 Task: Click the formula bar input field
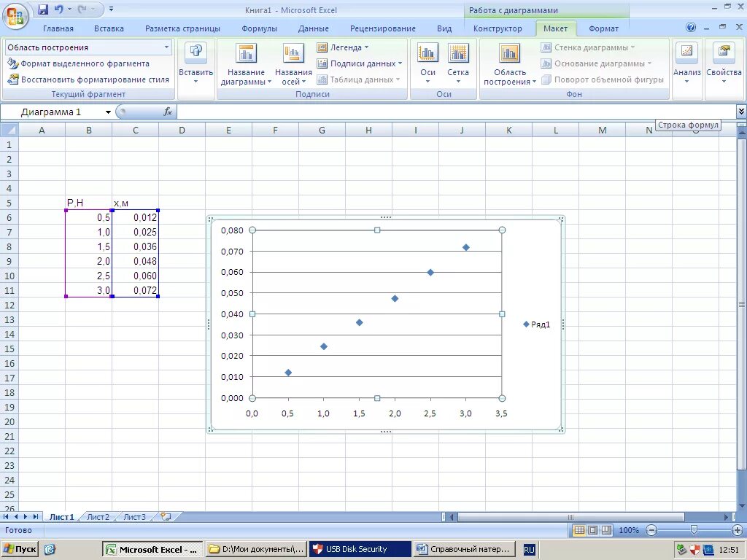(x=457, y=112)
